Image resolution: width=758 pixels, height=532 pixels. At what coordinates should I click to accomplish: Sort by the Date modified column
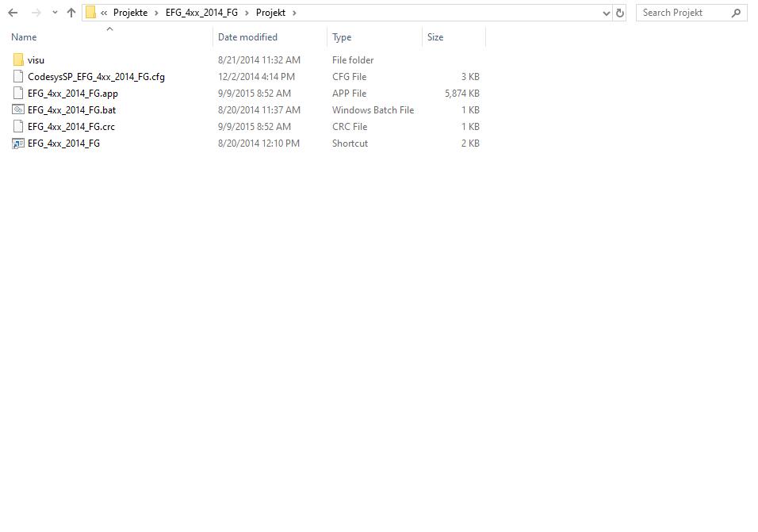point(247,37)
